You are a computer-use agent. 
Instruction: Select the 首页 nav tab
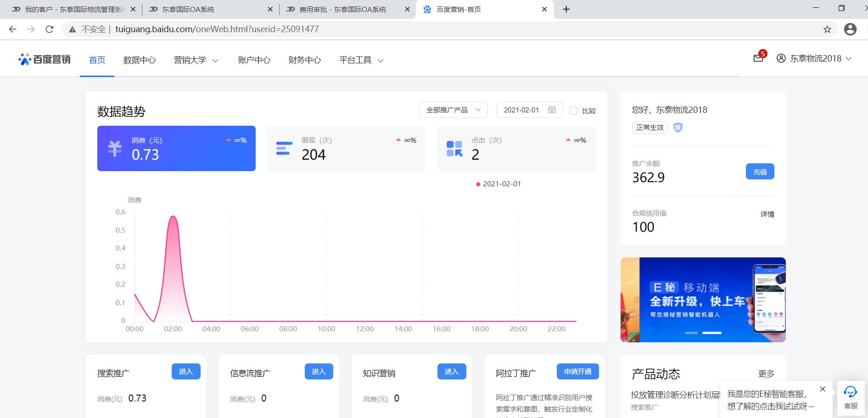click(x=97, y=60)
